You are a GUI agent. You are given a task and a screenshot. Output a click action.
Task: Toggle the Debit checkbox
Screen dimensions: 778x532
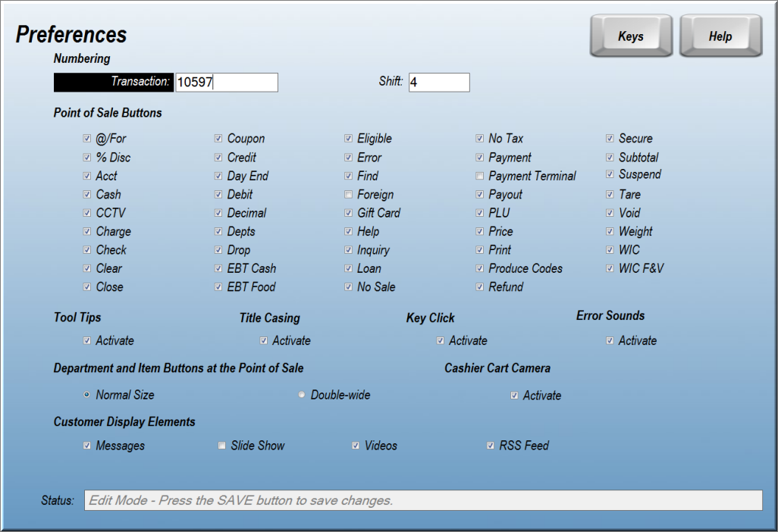[x=218, y=194]
